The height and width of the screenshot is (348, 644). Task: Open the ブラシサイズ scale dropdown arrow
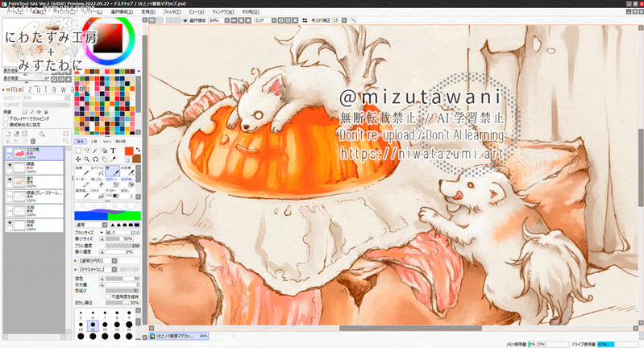tap(102, 233)
